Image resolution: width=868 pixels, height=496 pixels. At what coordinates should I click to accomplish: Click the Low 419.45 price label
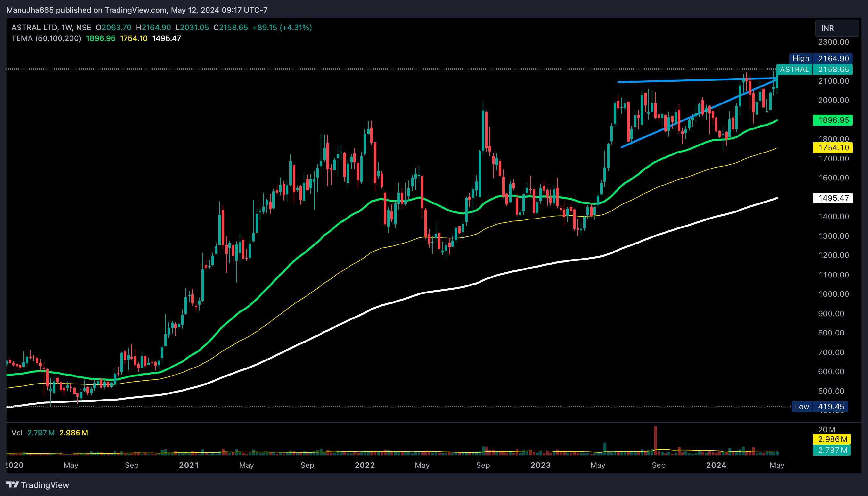coord(820,406)
